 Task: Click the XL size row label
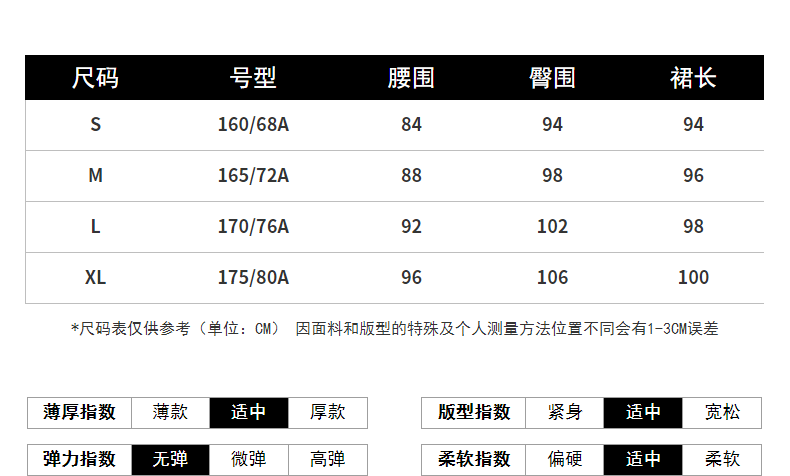95,277
